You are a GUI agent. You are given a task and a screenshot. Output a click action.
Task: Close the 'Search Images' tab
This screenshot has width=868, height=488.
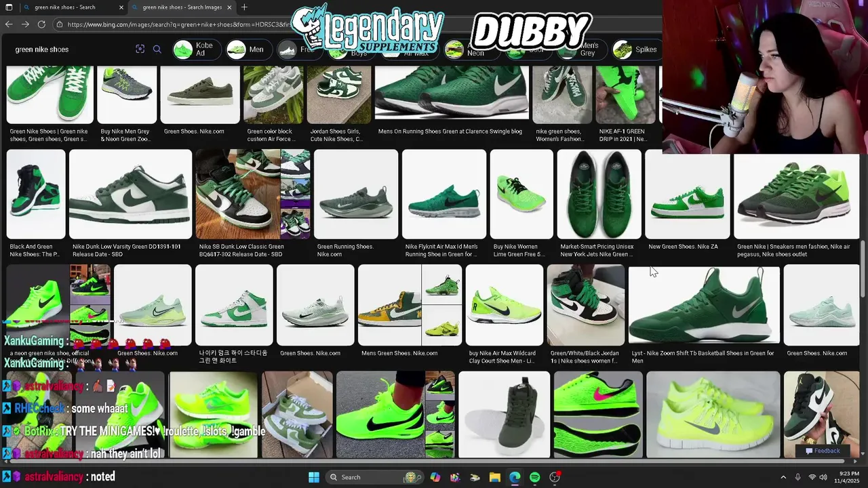[229, 7]
